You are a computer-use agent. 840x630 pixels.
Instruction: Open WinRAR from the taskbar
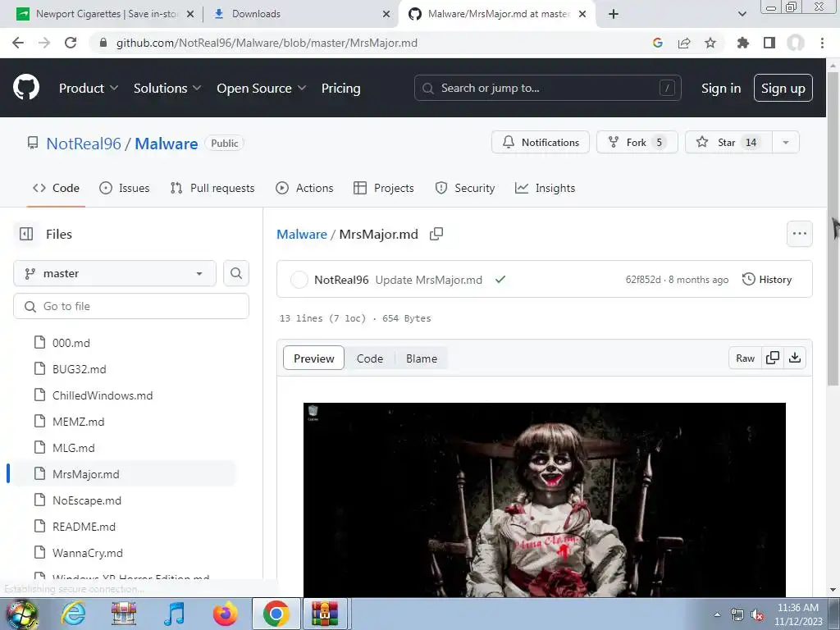tap(325, 614)
